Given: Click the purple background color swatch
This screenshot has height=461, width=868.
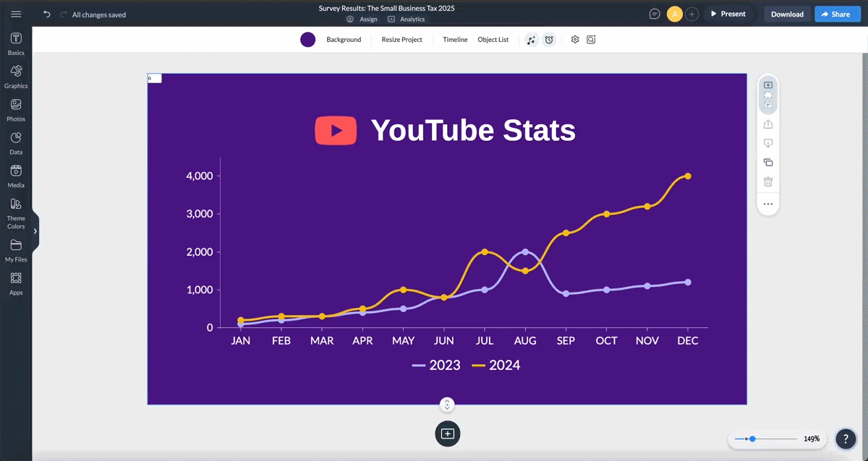Looking at the screenshot, I should tap(308, 40).
